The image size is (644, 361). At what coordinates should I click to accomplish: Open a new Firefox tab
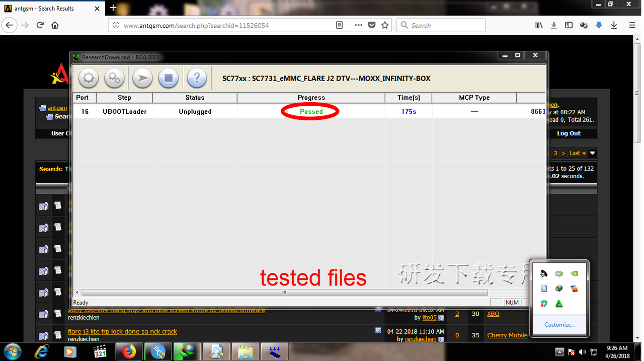click(x=113, y=8)
